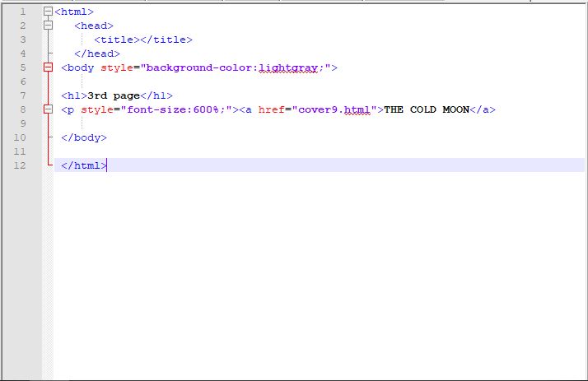The width and height of the screenshot is (588, 381).
Task: Select line number 12 in the gutter
Action: (21, 165)
